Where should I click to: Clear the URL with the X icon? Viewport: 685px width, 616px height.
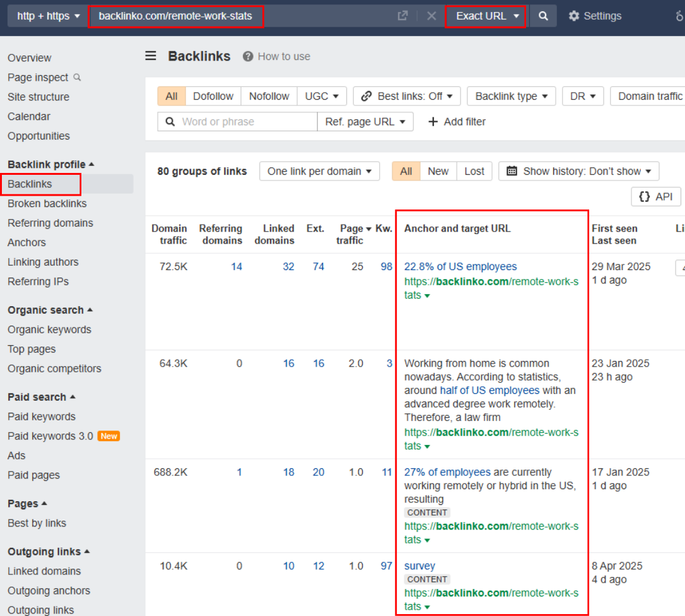click(431, 16)
